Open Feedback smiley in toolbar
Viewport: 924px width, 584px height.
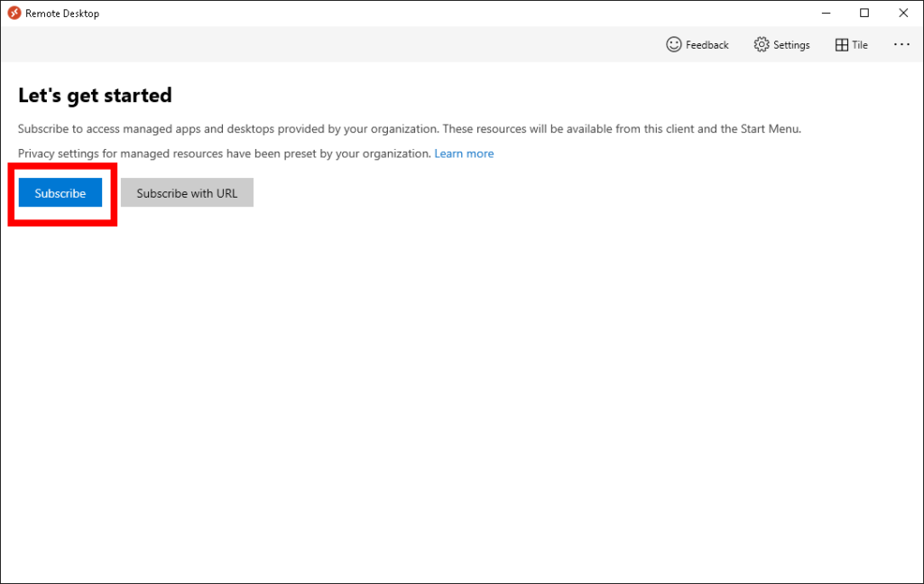point(698,45)
